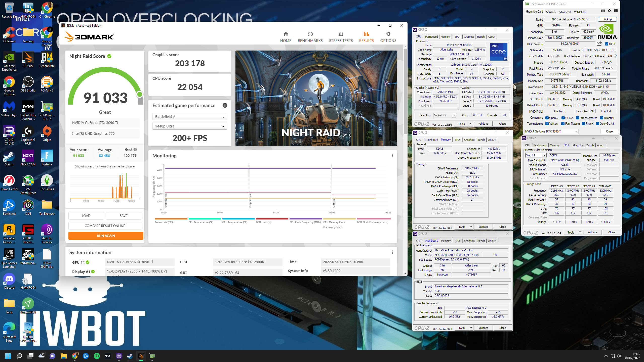Toggle the Ray Tracing checkbox in GPU-Z
This screenshot has width=644, height=362.
(x=563, y=123)
